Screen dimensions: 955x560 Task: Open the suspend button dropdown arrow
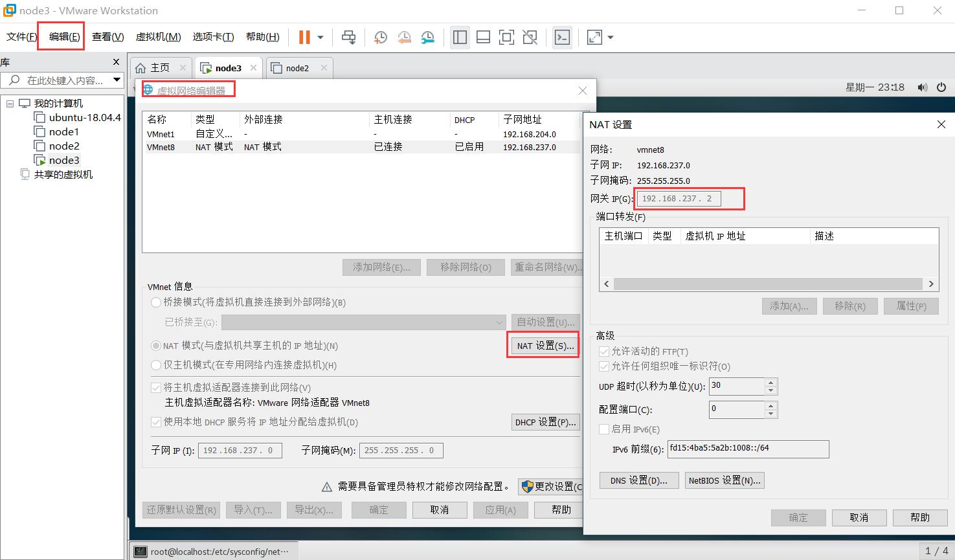pyautogui.click(x=320, y=37)
